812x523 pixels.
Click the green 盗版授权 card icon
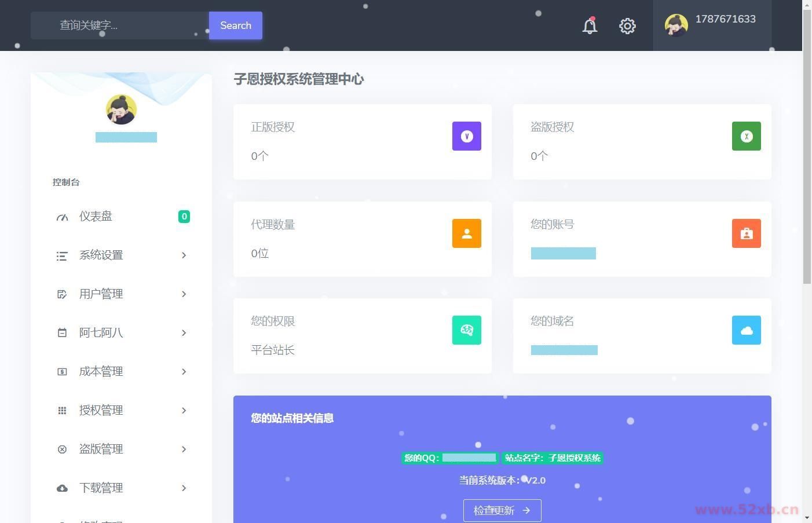click(746, 136)
